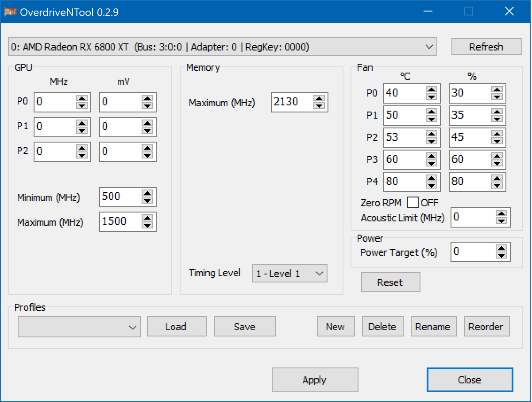Click the Refresh button
This screenshot has width=532, height=402.
point(486,47)
